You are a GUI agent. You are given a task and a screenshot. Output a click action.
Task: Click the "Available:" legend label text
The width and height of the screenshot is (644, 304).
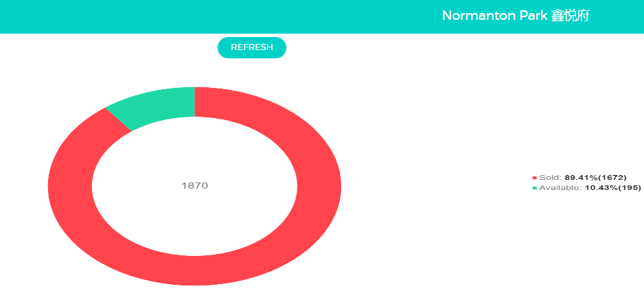pos(560,188)
